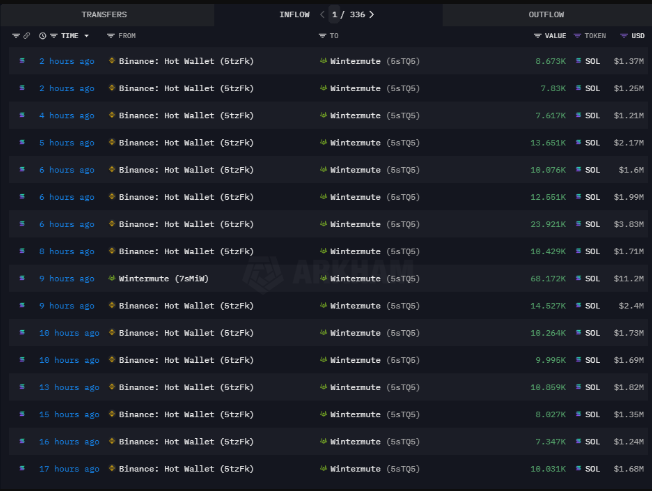Click the value 68.172K

click(548, 279)
